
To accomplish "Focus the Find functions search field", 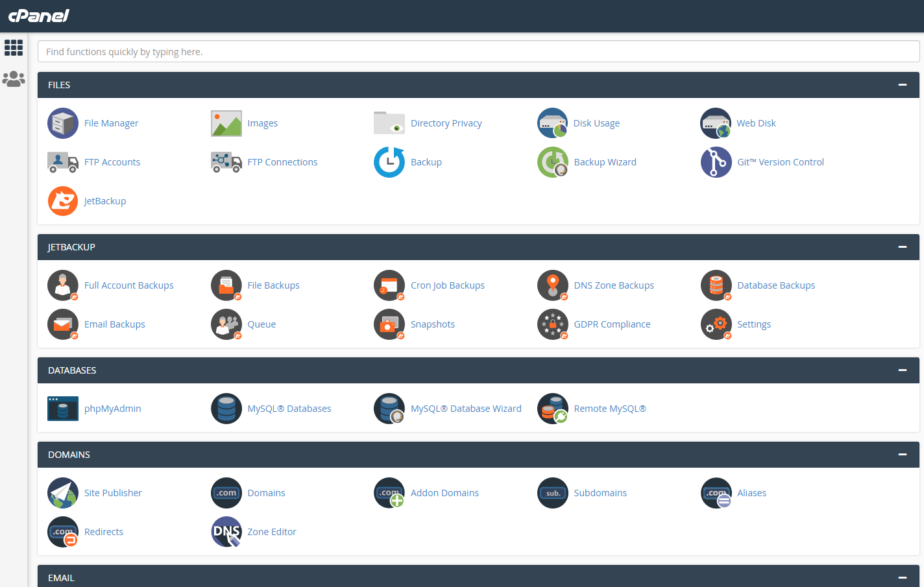I will 478,52.
